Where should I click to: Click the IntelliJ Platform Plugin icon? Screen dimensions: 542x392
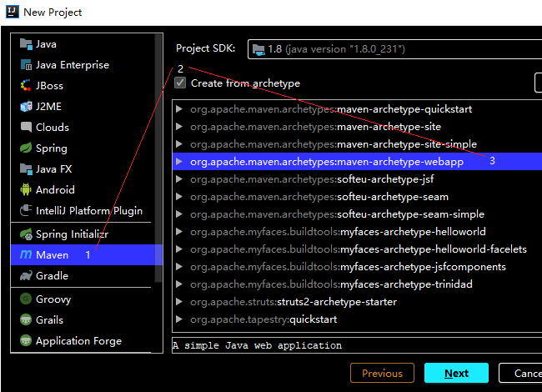(26, 210)
